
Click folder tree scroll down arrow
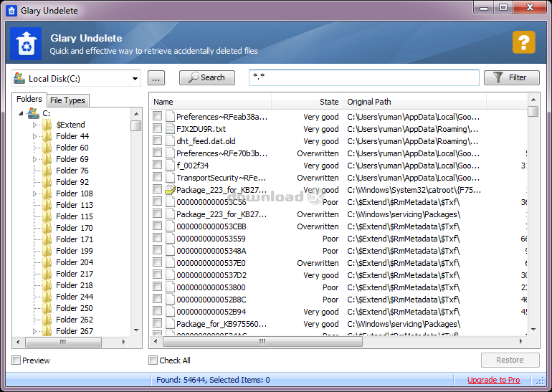(x=136, y=330)
